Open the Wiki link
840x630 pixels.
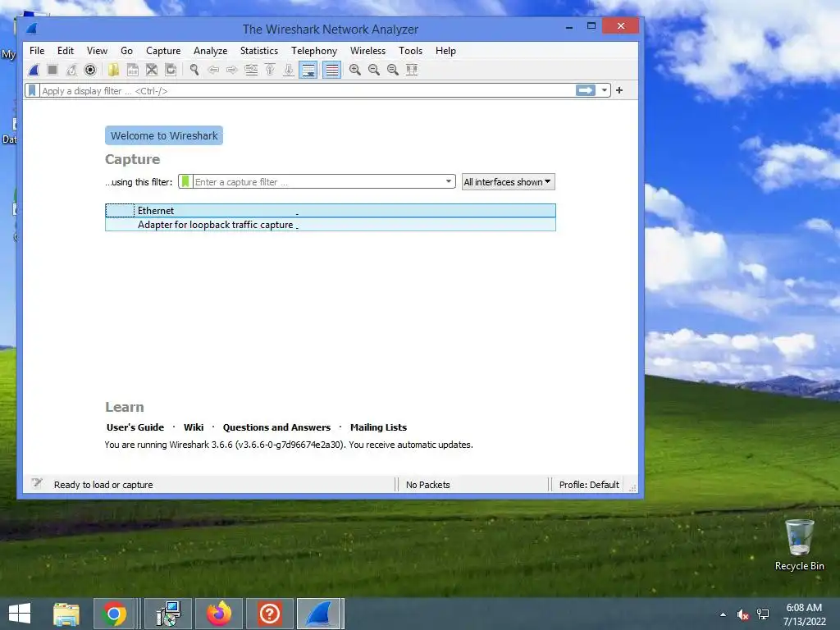(194, 427)
